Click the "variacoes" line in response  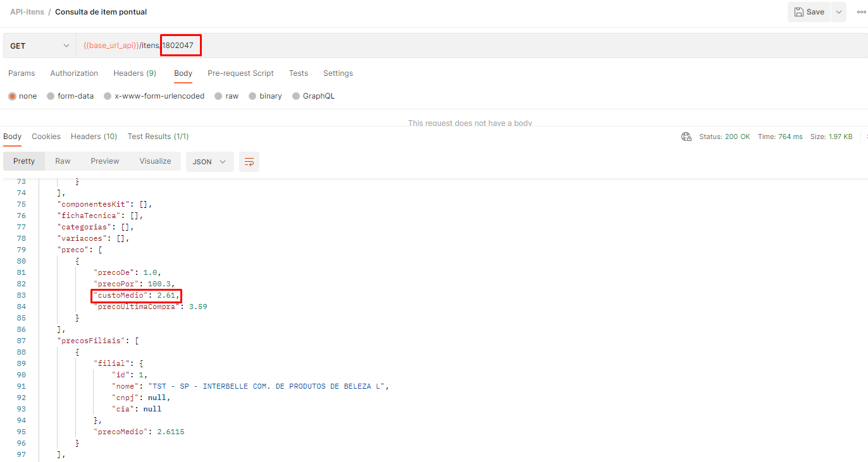coord(93,238)
